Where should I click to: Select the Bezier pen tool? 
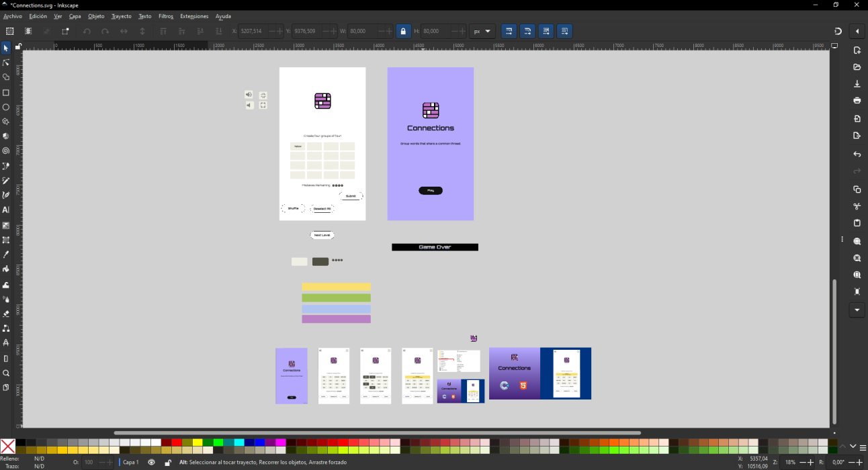click(x=6, y=166)
